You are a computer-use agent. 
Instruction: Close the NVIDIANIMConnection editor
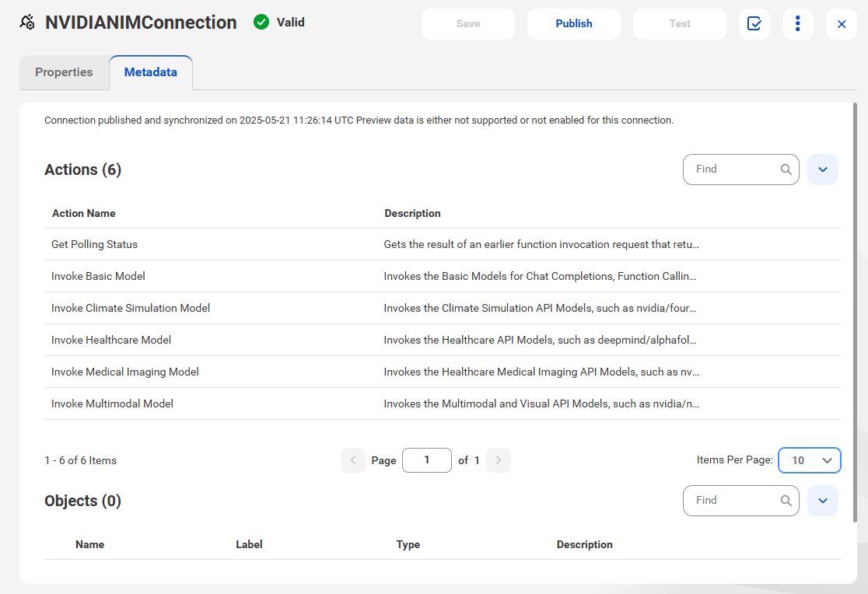[842, 24]
